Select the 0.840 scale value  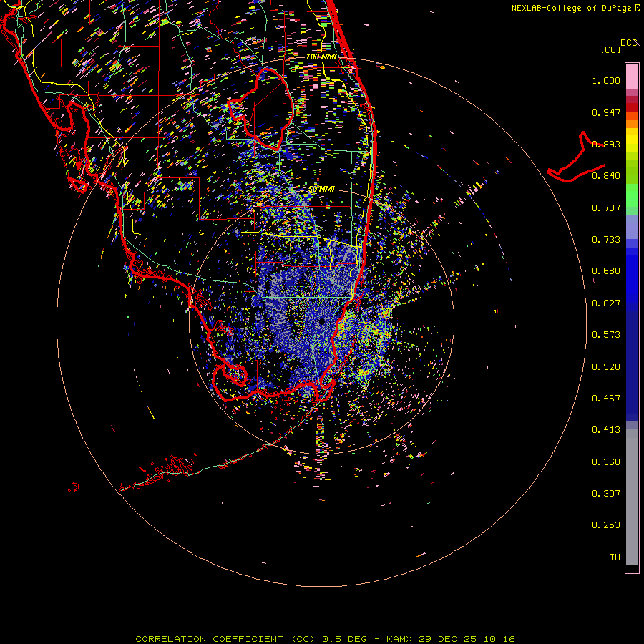(x=606, y=176)
